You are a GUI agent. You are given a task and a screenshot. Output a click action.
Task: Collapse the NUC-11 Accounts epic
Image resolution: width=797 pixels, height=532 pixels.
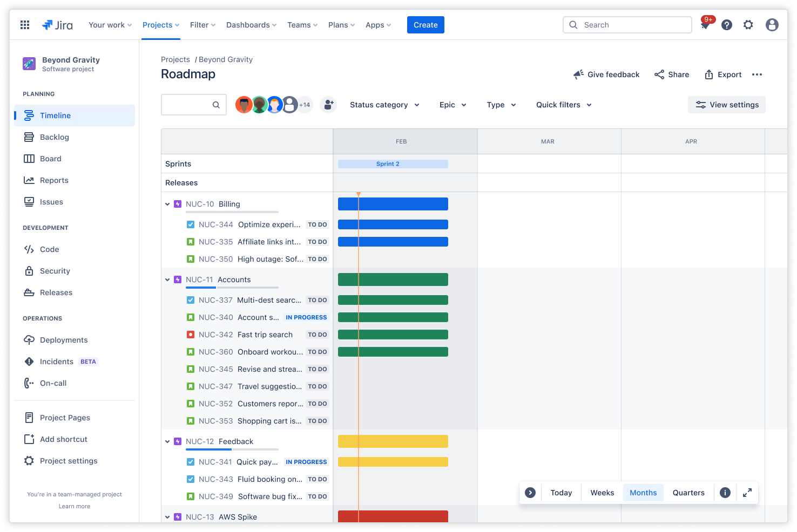tap(167, 279)
